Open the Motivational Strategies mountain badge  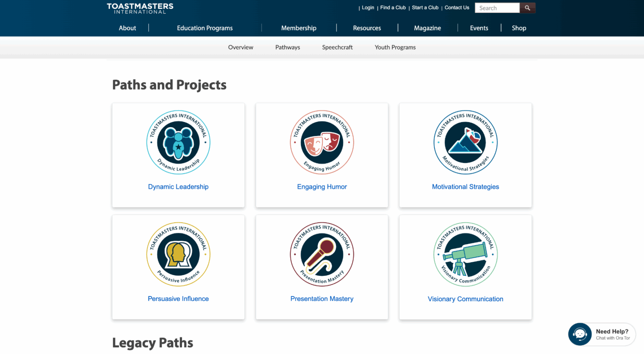point(465,142)
